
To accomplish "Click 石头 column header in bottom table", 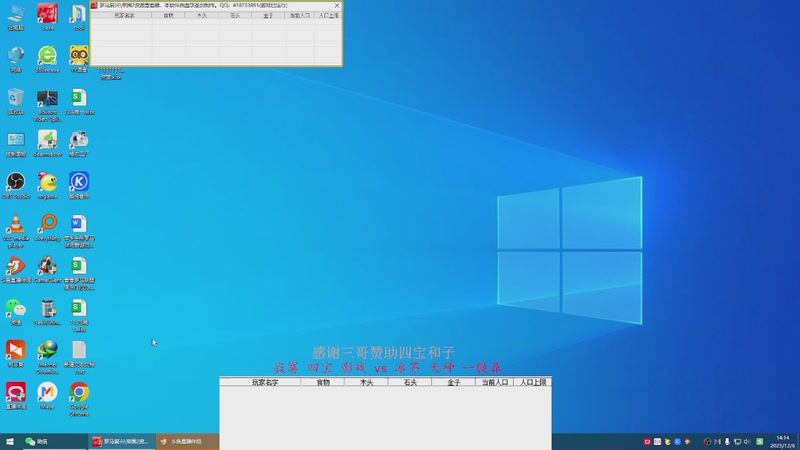I will pos(410,382).
